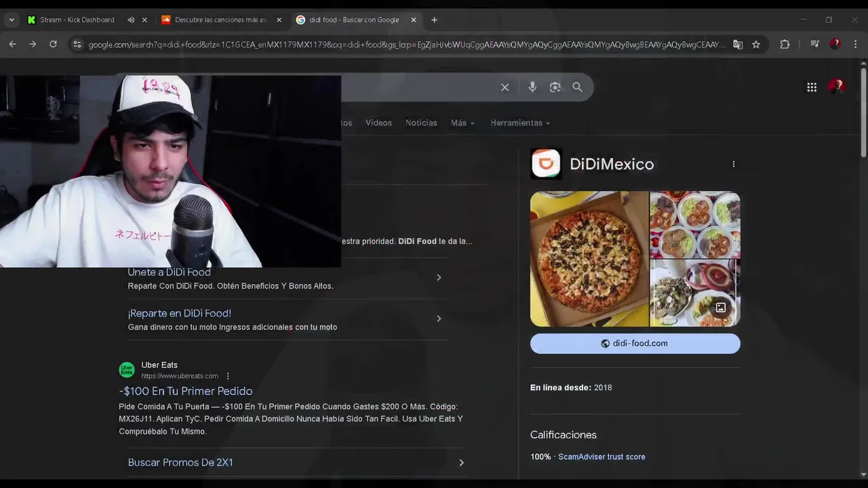The width and height of the screenshot is (868, 488).
Task: Click the address bar URL field
Action: pyautogui.click(x=407, y=45)
